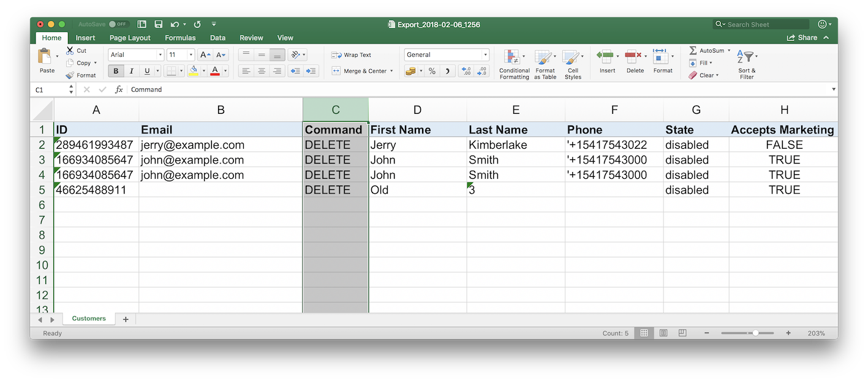Image resolution: width=868 pixels, height=382 pixels.
Task: Open the Merge & Center dropdown arrow
Action: tap(391, 71)
